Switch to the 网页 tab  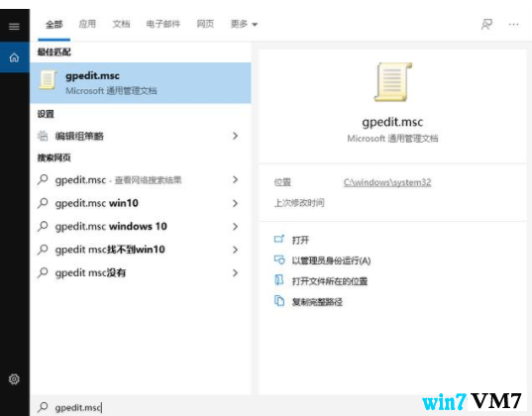[x=205, y=24]
